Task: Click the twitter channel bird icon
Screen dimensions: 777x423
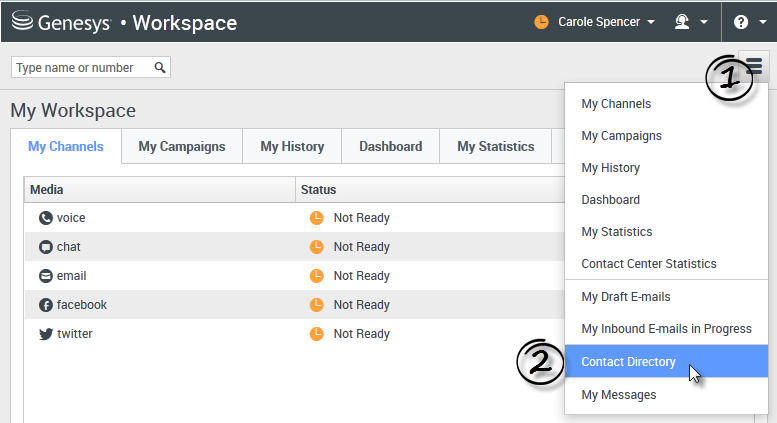Action: [x=45, y=334]
